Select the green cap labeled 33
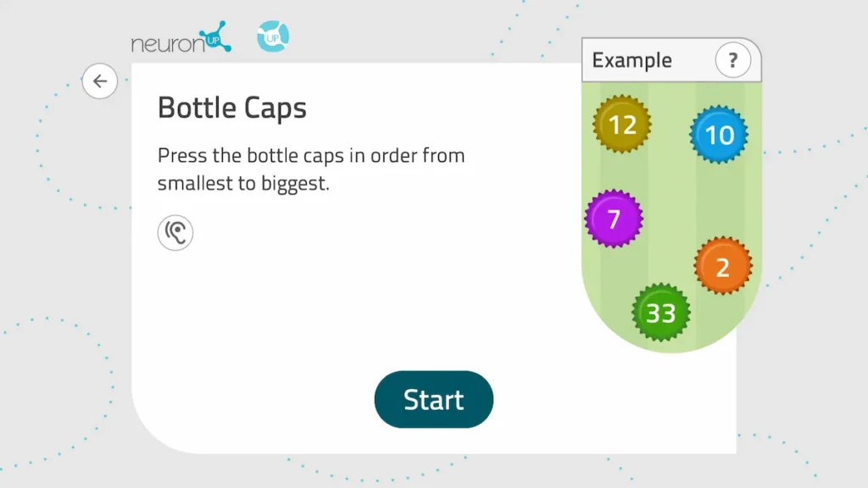The image size is (868, 488). click(661, 313)
